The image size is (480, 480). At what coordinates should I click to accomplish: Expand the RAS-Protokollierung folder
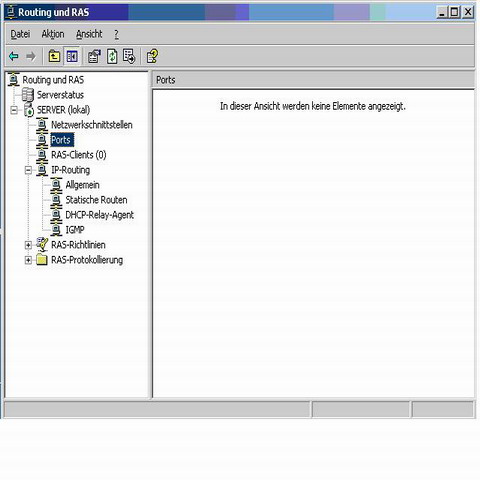pyautogui.click(x=28, y=260)
